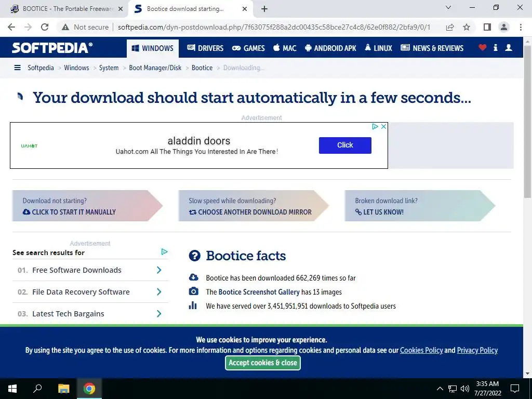
Task: Open the Cookies Policy link
Action: [421, 350]
